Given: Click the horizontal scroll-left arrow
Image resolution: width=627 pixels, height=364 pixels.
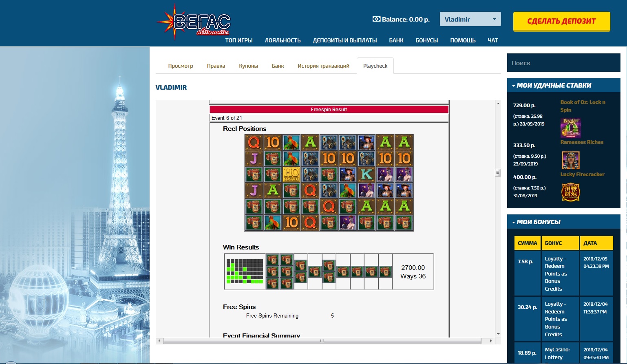Looking at the screenshot, I should tap(159, 341).
